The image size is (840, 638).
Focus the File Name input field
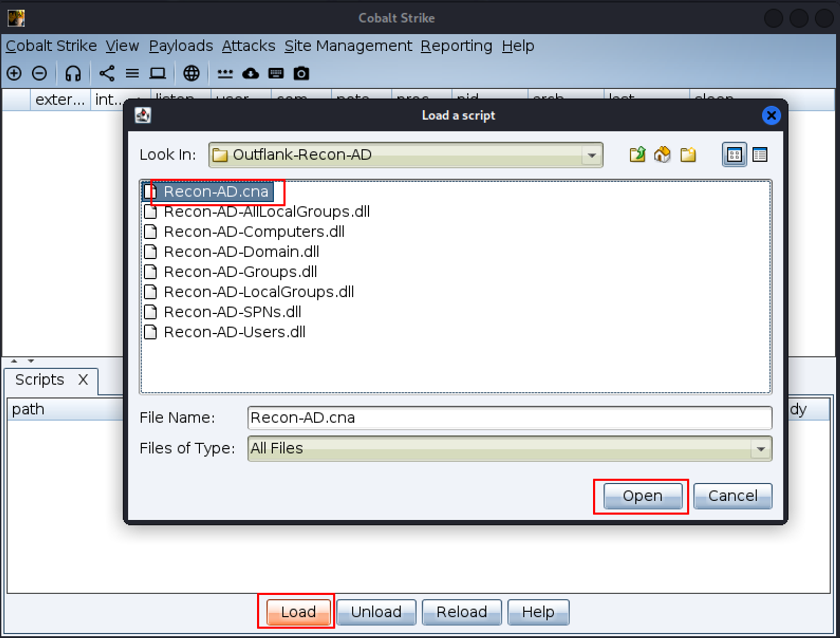tap(510, 418)
